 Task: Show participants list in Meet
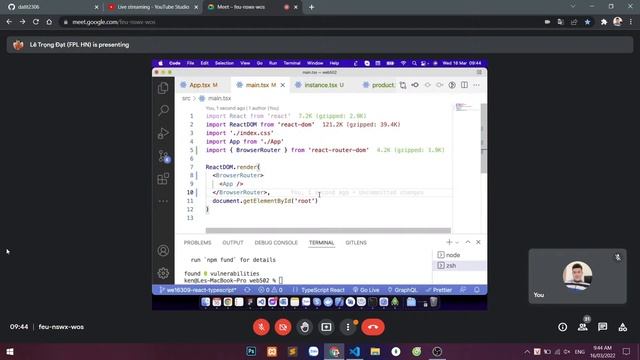coord(582,327)
